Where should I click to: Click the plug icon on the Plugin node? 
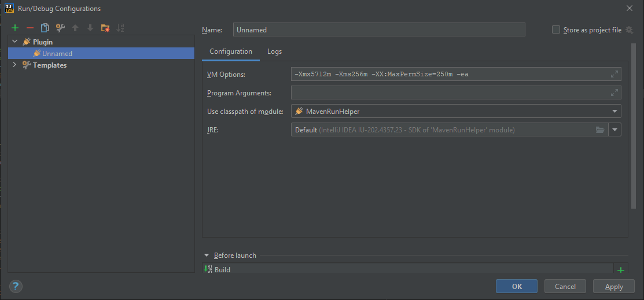[x=27, y=42]
